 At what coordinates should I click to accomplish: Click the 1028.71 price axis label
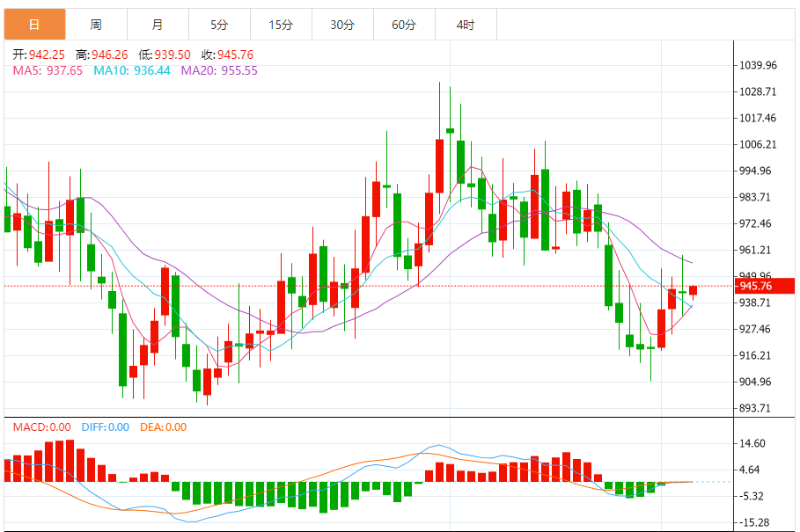(x=758, y=91)
